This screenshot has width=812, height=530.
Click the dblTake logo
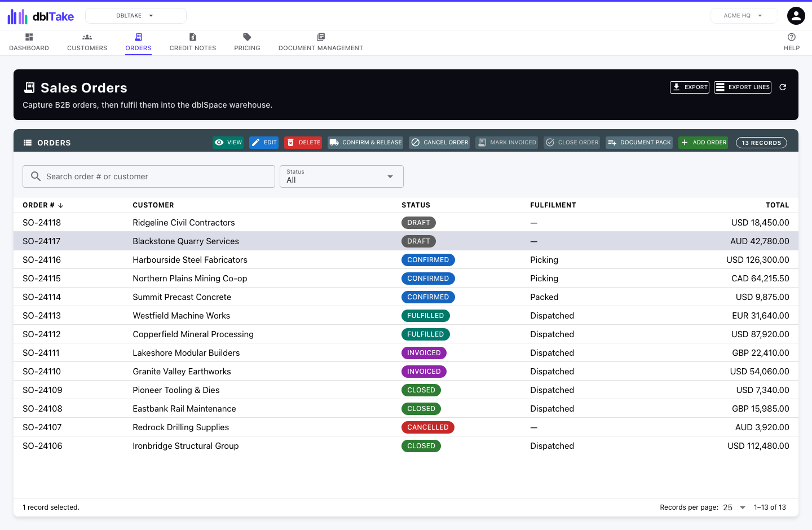pos(41,16)
